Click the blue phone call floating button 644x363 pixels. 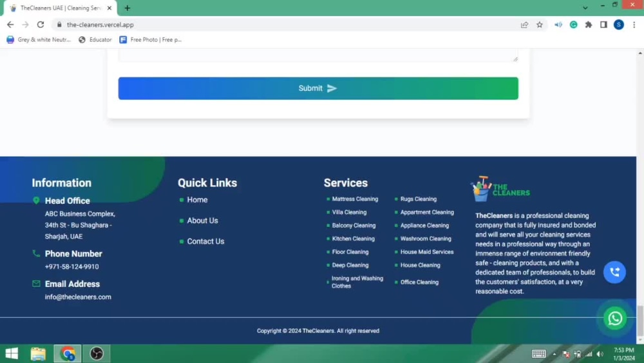tap(614, 272)
